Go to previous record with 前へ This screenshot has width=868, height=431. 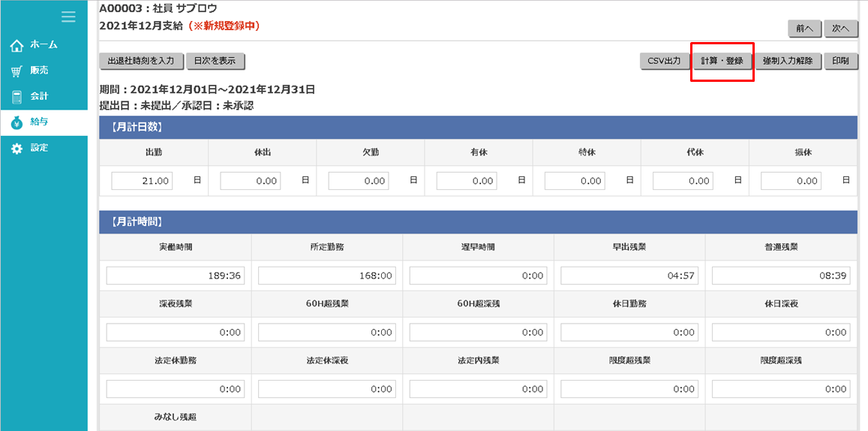pos(804,29)
